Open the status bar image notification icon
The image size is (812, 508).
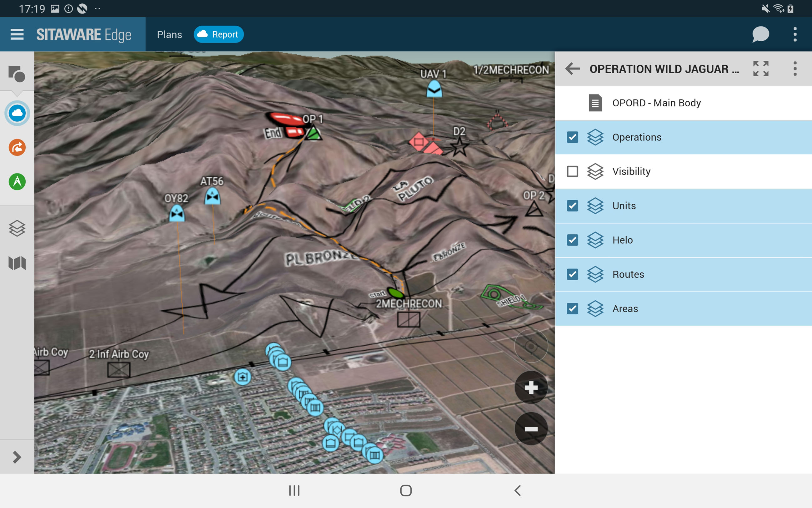[55, 9]
